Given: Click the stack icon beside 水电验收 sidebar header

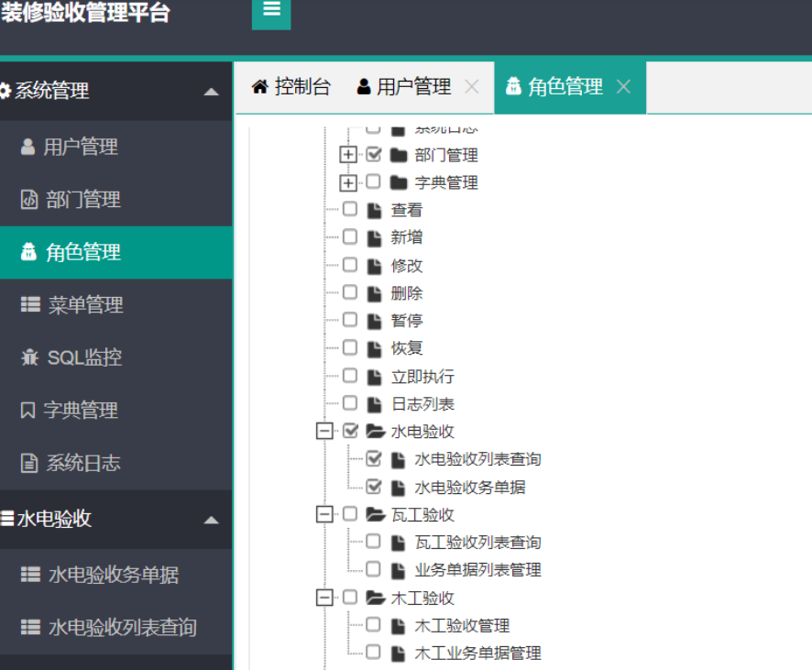Looking at the screenshot, I should click(7, 519).
